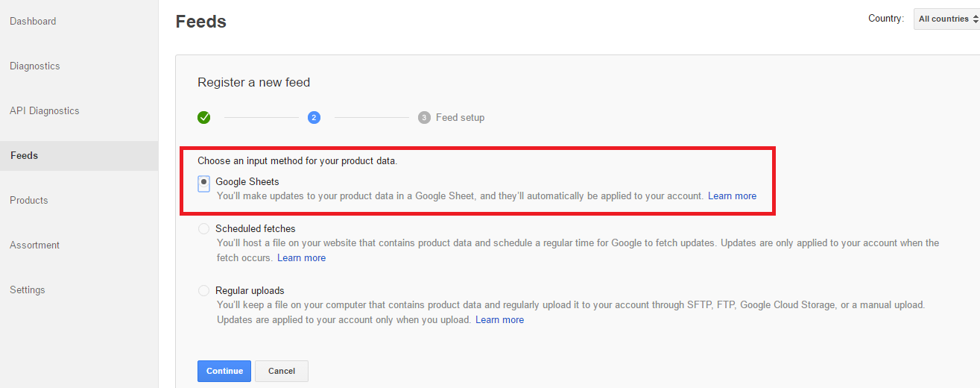Screen dimensions: 980x388
Task: Go to API Diagnostics in sidebar
Action: tap(45, 110)
